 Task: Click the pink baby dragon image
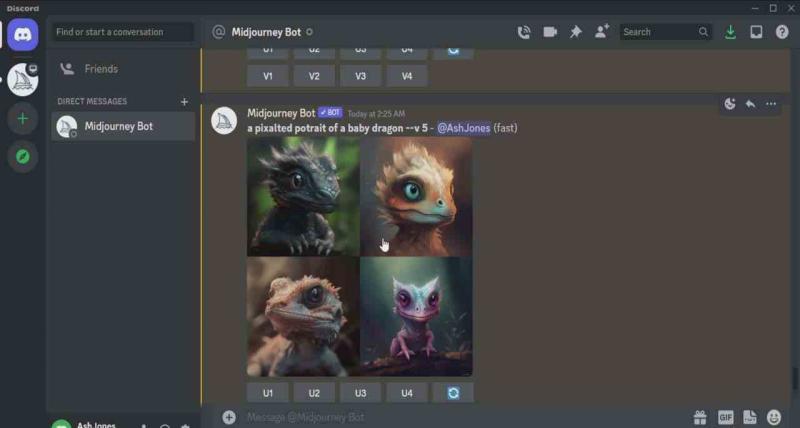pyautogui.click(x=416, y=316)
